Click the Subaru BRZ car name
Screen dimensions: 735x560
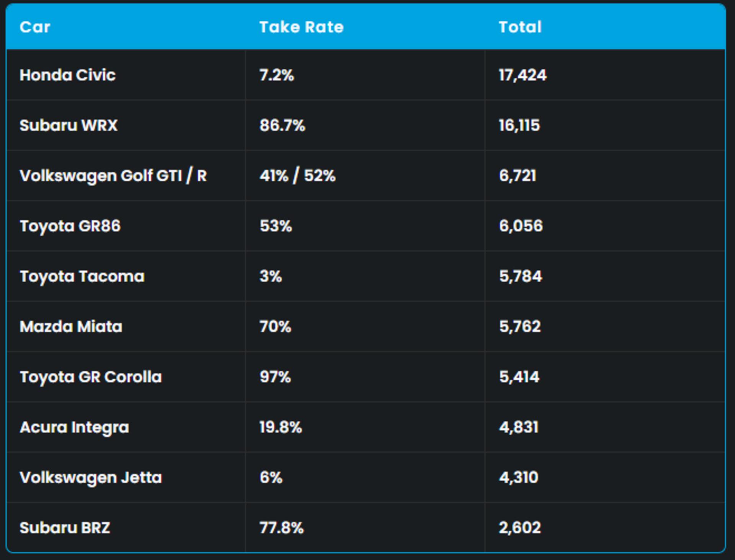pyautogui.click(x=65, y=528)
